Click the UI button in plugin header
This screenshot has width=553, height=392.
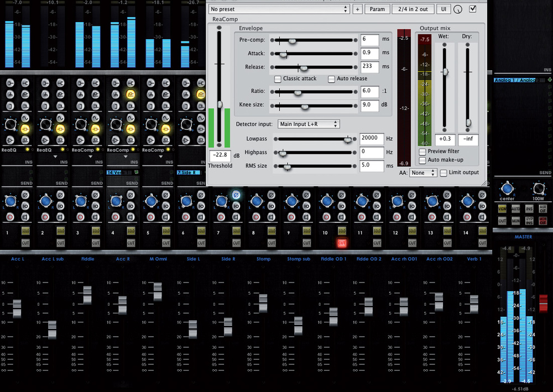pos(444,9)
